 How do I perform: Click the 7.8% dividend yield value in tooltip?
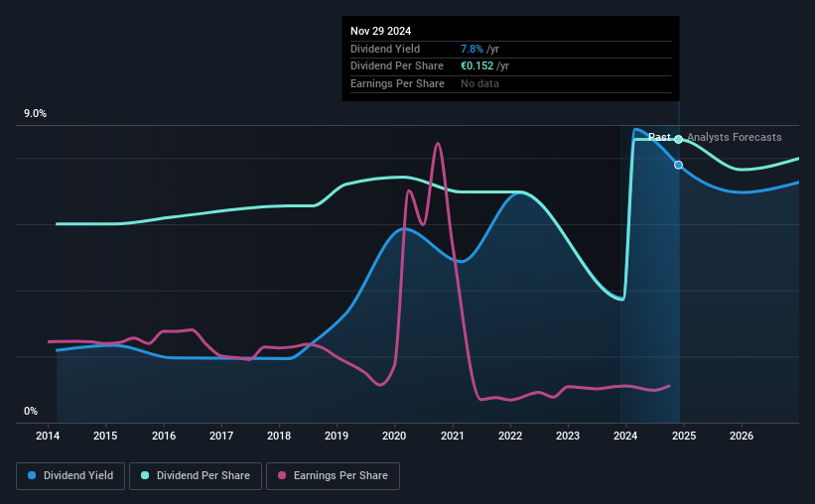pyautogui.click(x=472, y=49)
